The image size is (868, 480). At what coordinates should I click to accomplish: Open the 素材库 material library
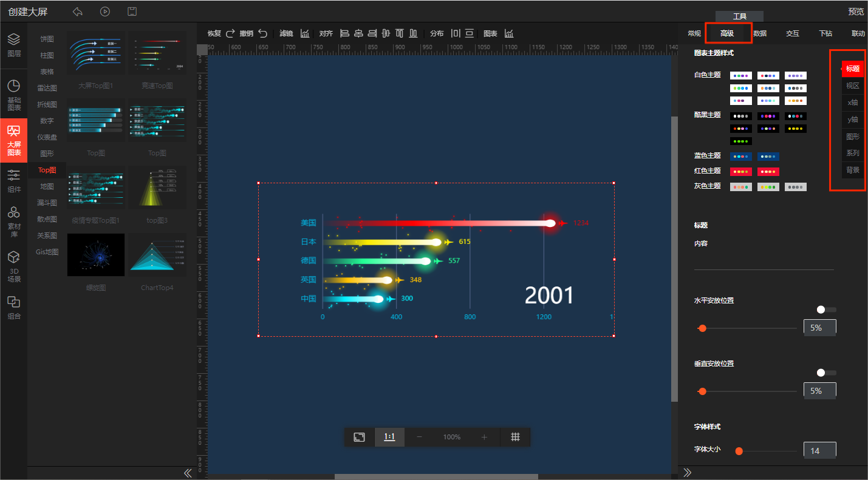click(13, 221)
